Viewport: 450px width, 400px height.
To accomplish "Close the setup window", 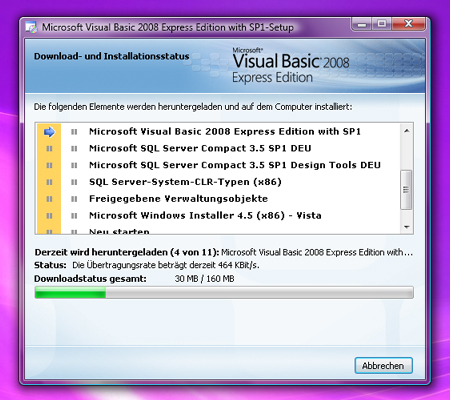I will pyautogui.click(x=409, y=24).
